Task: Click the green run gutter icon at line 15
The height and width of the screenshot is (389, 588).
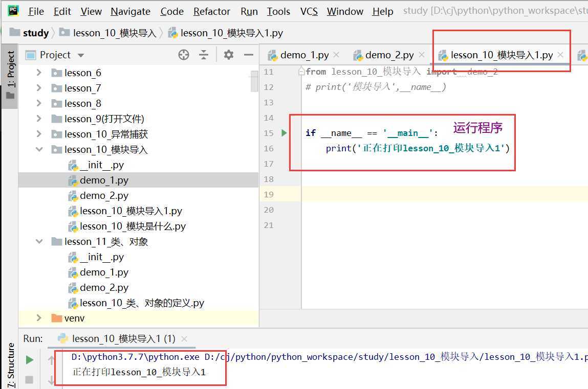Action: click(x=284, y=133)
